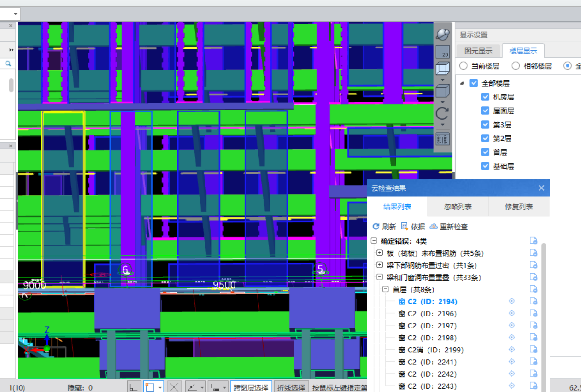Click ignore icon for C2 ID 2242
This screenshot has height=392, width=581.
click(x=534, y=374)
